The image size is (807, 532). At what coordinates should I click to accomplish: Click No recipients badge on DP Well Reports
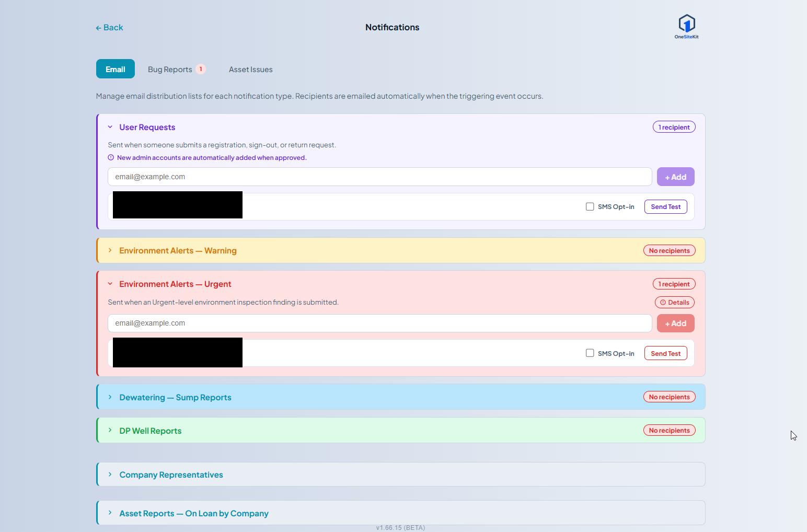tap(670, 430)
